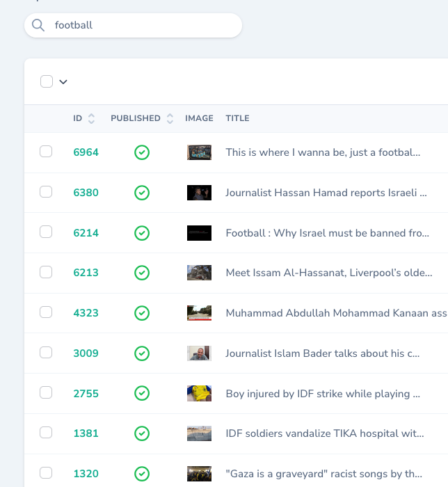
Task: Select title 'IDF soldiers vandalize TIKA hospital'
Action: point(325,433)
